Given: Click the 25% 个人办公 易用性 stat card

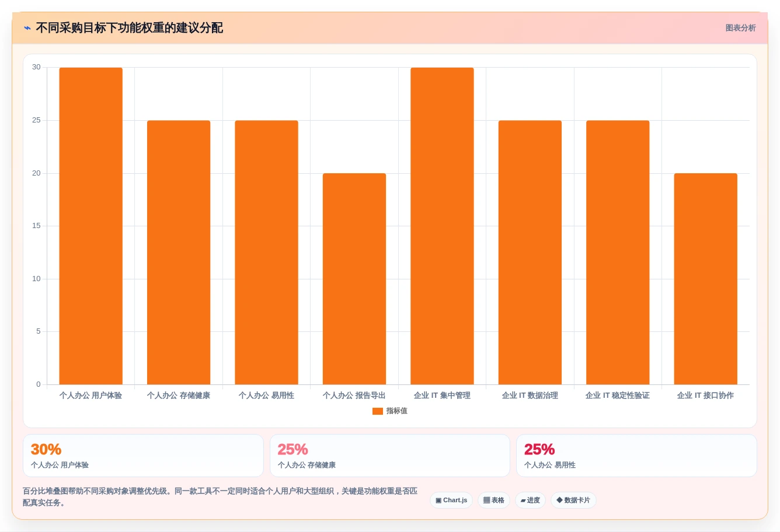Looking at the screenshot, I should pos(636,456).
